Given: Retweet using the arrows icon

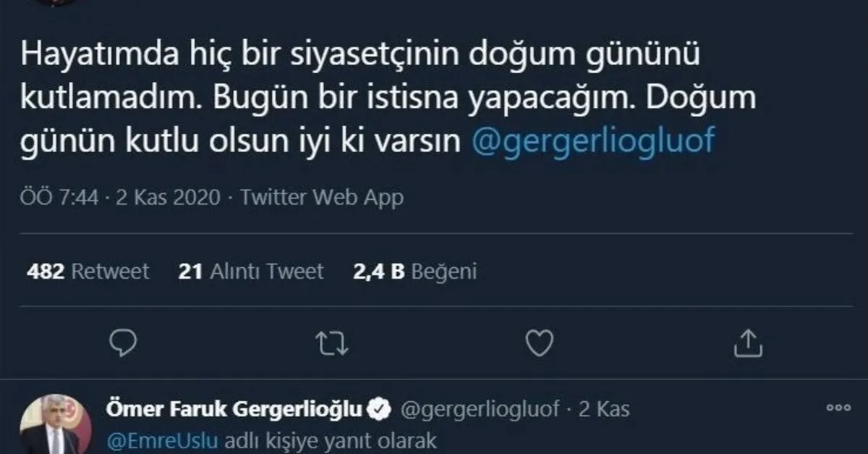Looking at the screenshot, I should point(333,343).
